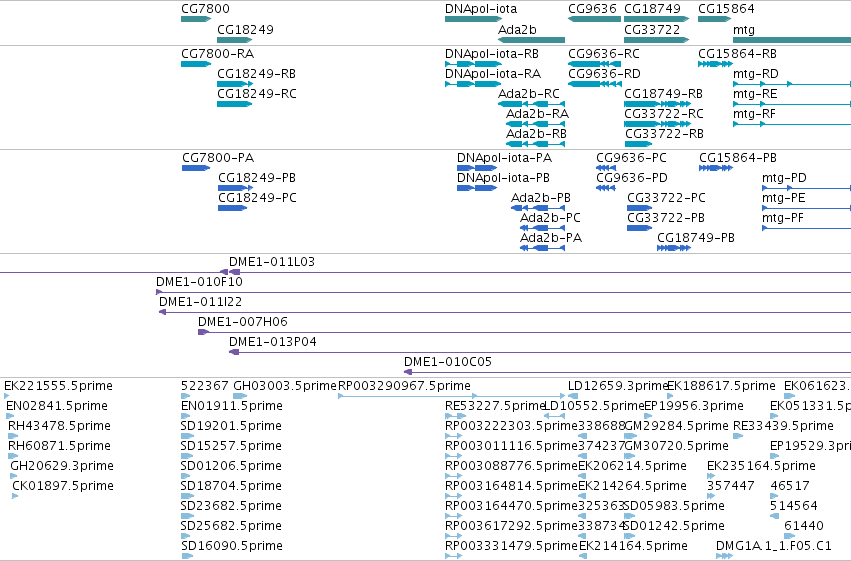Click transcript CG18749-RB

pyautogui.click(x=657, y=104)
